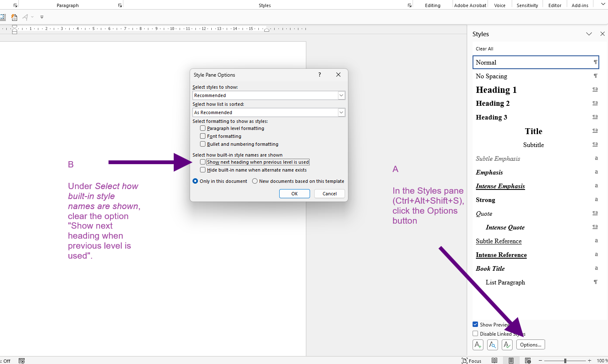The image size is (608, 364).
Task: Apply the Quote style
Action: pos(536,213)
